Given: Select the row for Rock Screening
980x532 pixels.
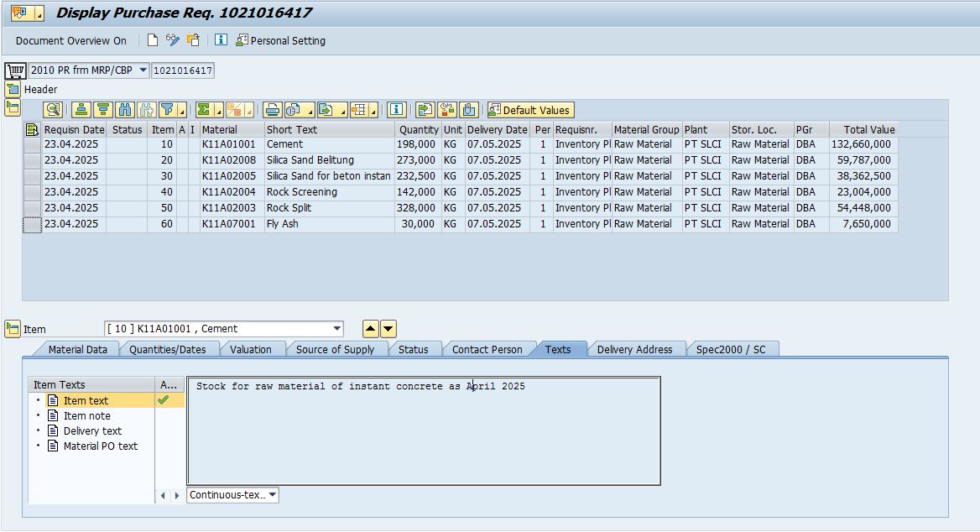Looking at the screenshot, I should pos(32,192).
